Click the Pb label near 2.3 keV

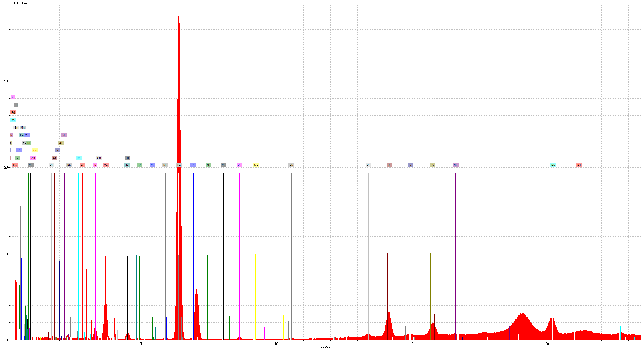tap(69, 165)
